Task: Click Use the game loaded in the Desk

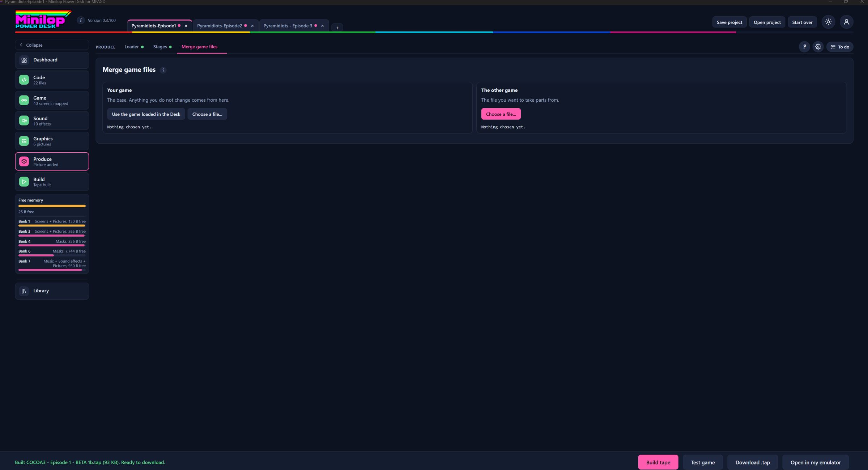Action: point(146,114)
